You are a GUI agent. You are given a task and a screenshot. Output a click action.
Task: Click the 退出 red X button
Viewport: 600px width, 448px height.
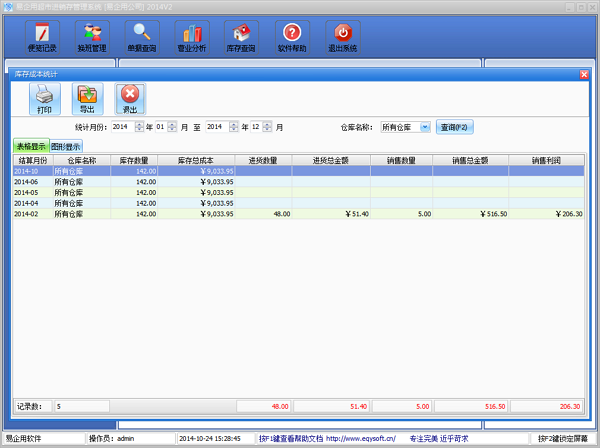click(130, 99)
